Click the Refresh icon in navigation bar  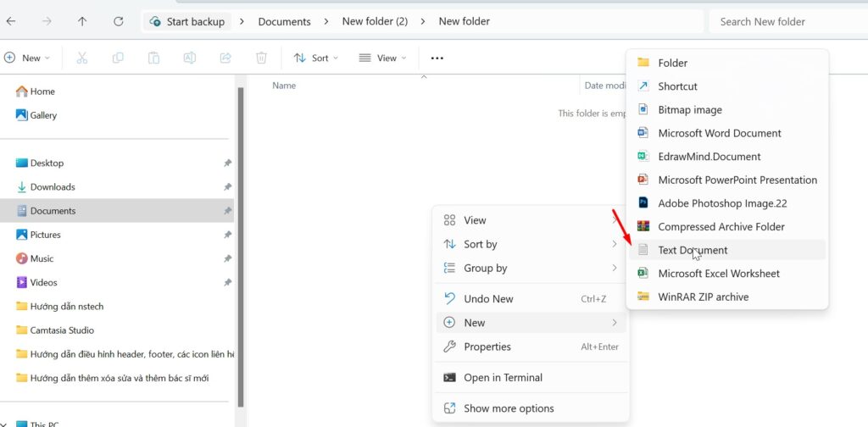(x=118, y=21)
